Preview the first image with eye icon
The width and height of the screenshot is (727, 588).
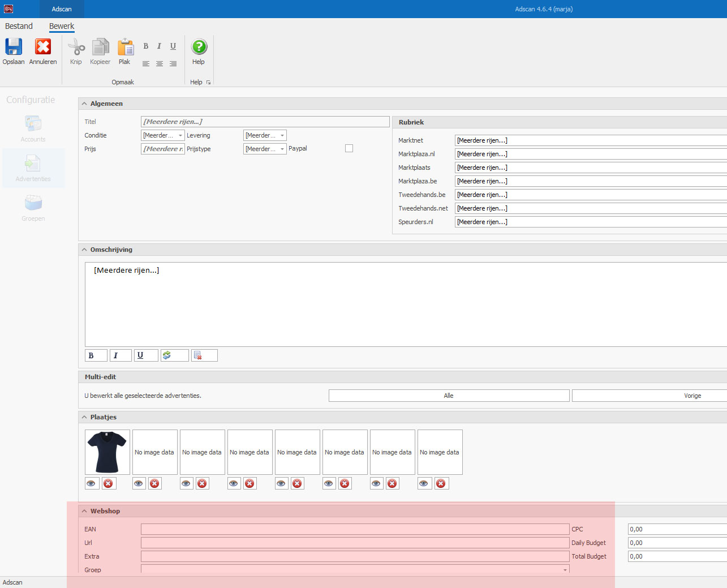pos(92,483)
